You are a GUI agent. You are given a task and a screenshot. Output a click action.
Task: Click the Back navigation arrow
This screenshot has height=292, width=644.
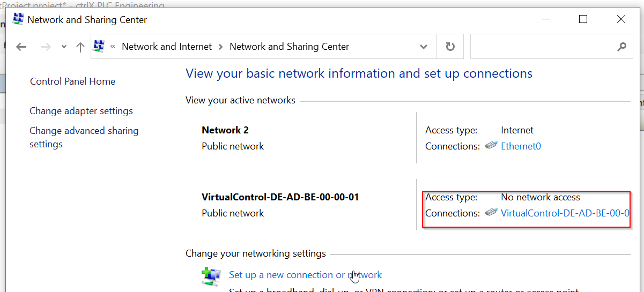tap(21, 47)
